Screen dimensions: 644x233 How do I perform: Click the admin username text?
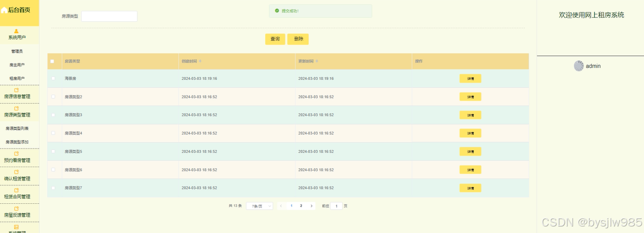pos(593,66)
